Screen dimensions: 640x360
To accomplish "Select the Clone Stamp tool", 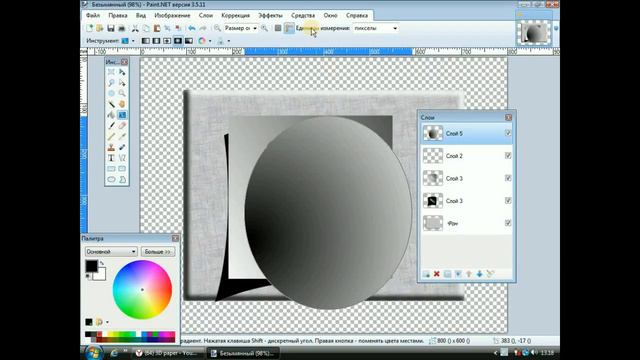I will (x=111, y=147).
